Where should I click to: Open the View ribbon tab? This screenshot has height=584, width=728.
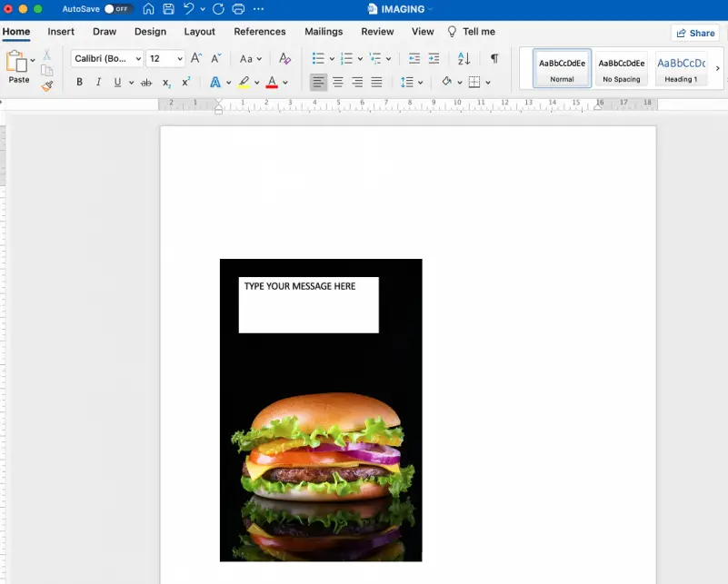(423, 32)
